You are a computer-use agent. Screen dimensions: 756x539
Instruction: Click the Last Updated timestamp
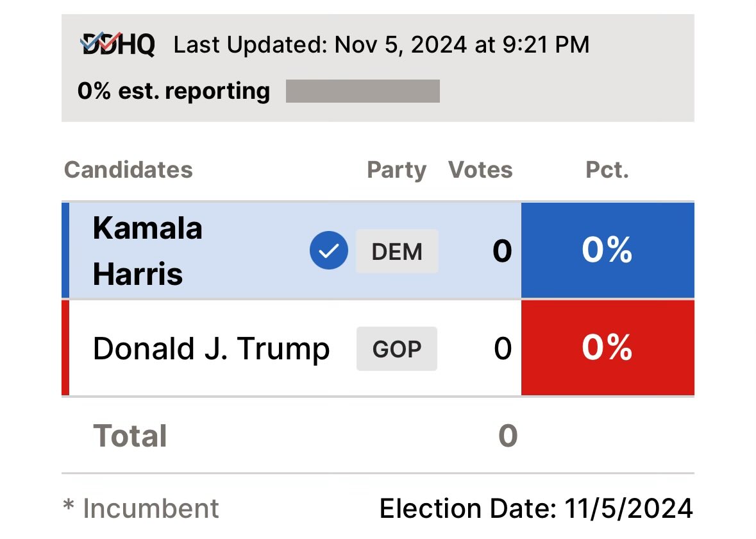[x=382, y=45]
